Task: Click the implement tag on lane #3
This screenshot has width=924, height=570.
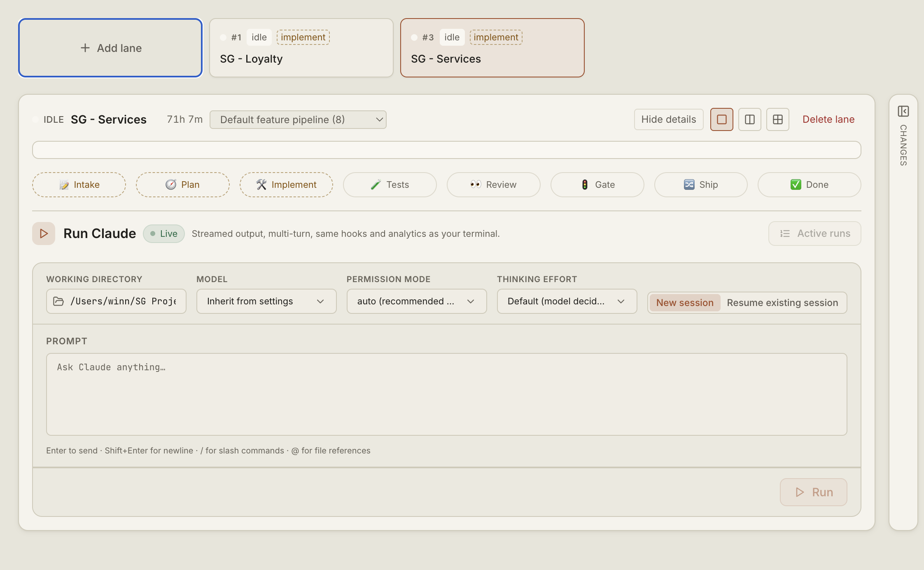Action: (x=496, y=37)
